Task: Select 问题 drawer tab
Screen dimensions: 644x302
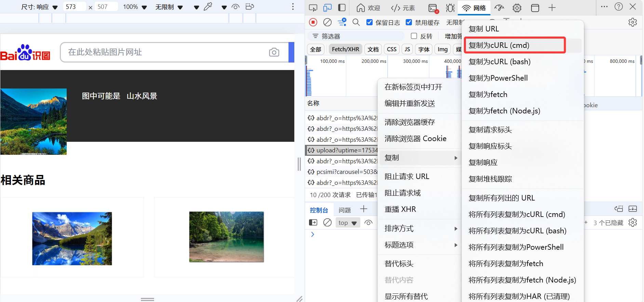Action: (x=345, y=210)
